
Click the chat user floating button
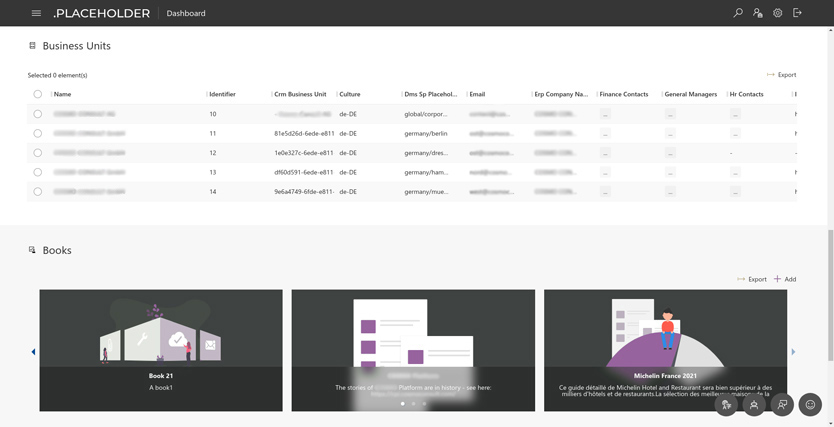coord(782,404)
